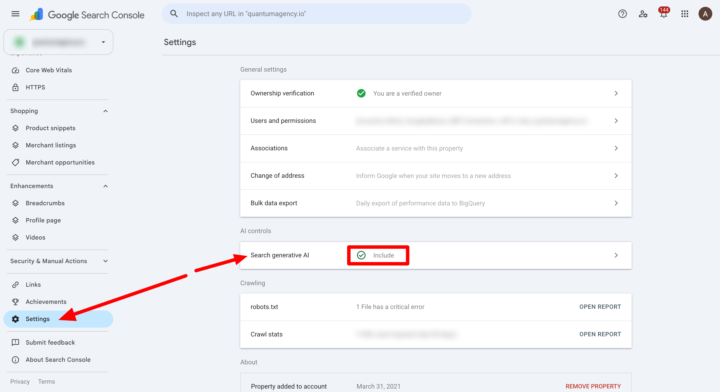
Task: Focus the Inspect any URL field
Action: (316, 14)
